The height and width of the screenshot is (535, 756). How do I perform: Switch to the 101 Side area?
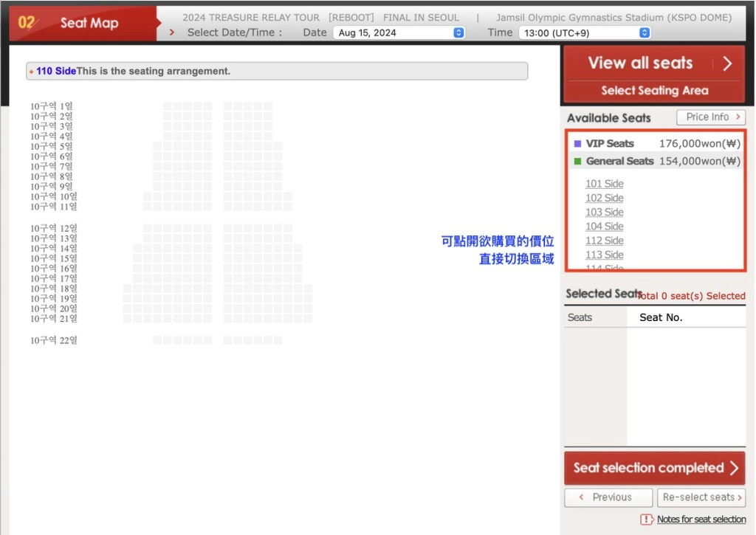(x=604, y=184)
